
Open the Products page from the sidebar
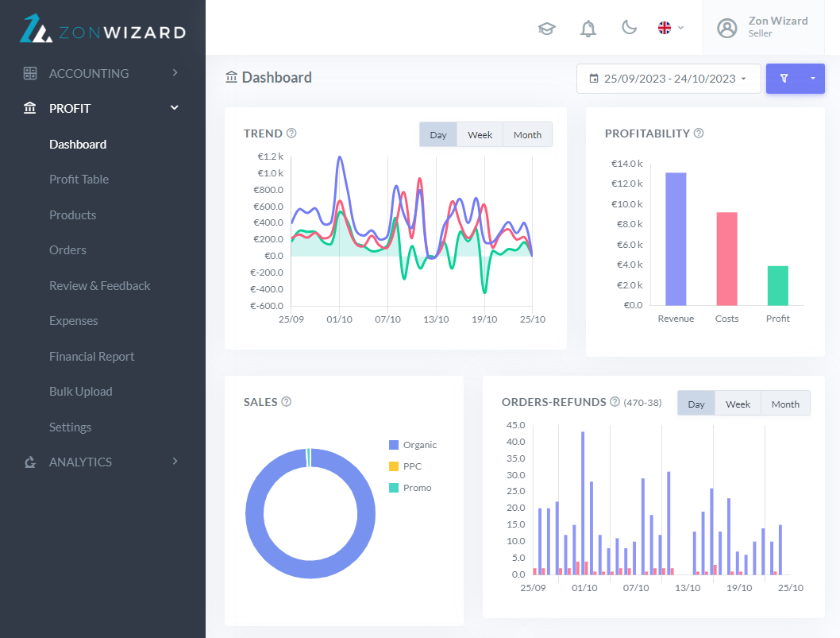pos(72,215)
